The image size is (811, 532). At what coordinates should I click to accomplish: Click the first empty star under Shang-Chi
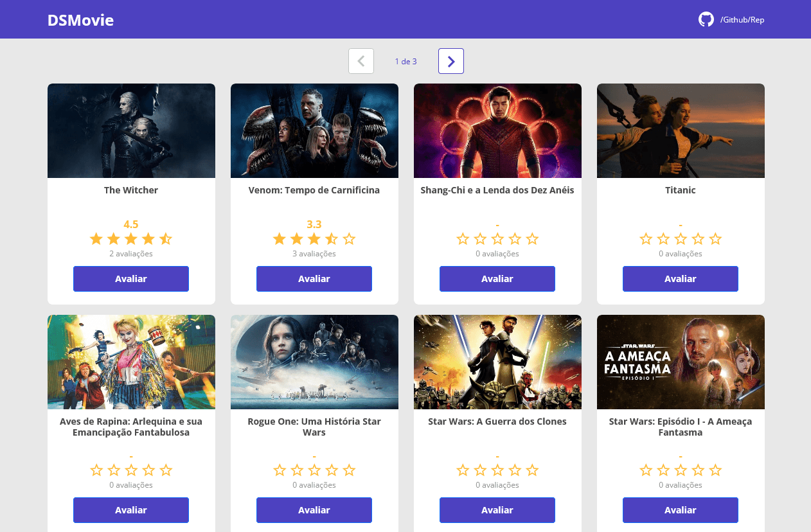click(463, 239)
